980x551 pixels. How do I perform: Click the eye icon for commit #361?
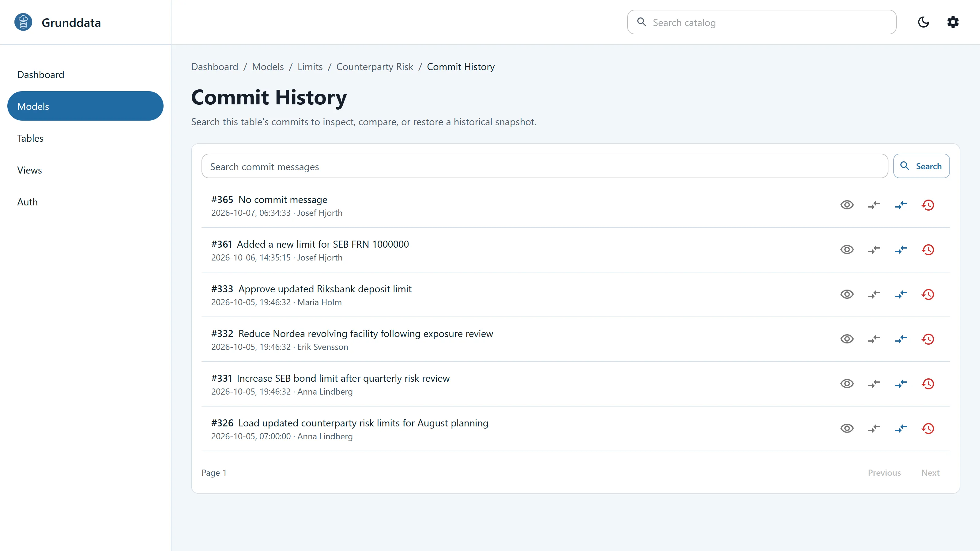click(x=847, y=250)
